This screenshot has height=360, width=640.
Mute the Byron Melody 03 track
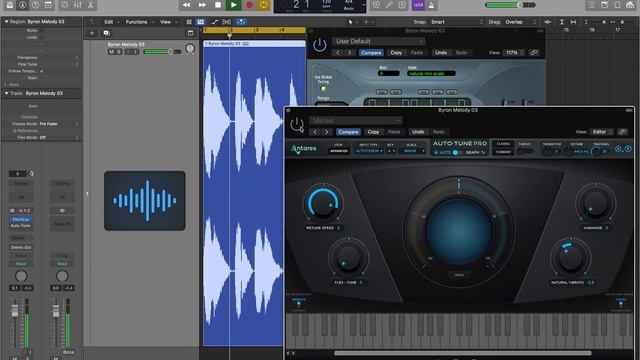coord(111,52)
